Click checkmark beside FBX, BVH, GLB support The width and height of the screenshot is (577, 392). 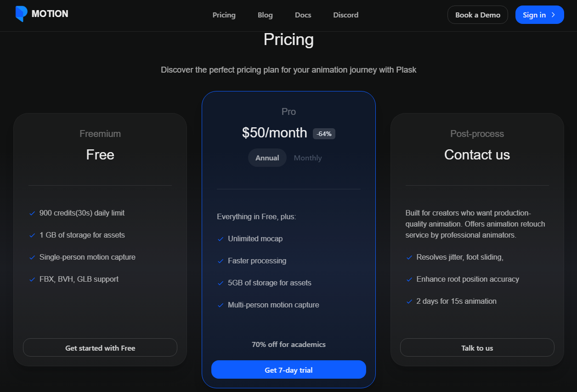[x=32, y=279]
